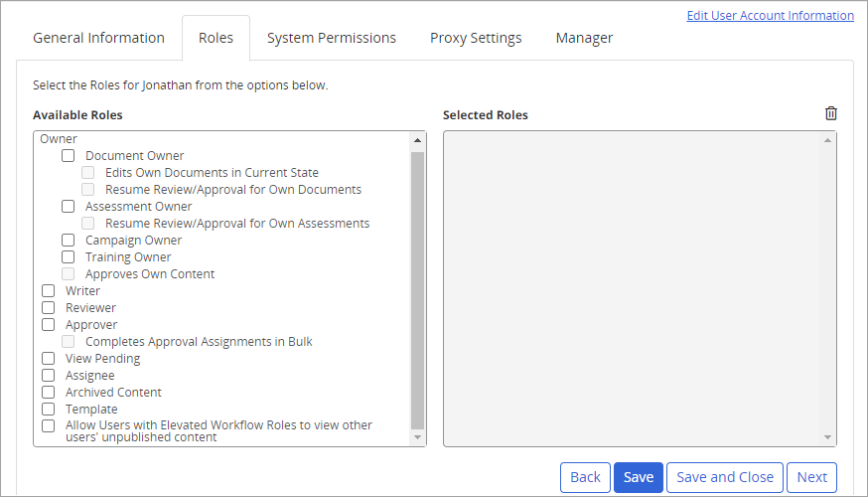Go to the Proxy Settings tab
The width and height of the screenshot is (868, 497).
click(x=476, y=38)
